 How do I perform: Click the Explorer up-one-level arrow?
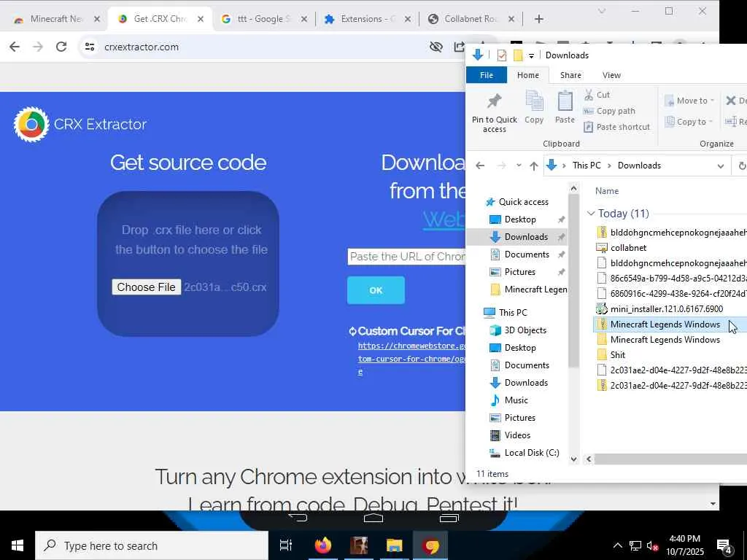tap(533, 166)
